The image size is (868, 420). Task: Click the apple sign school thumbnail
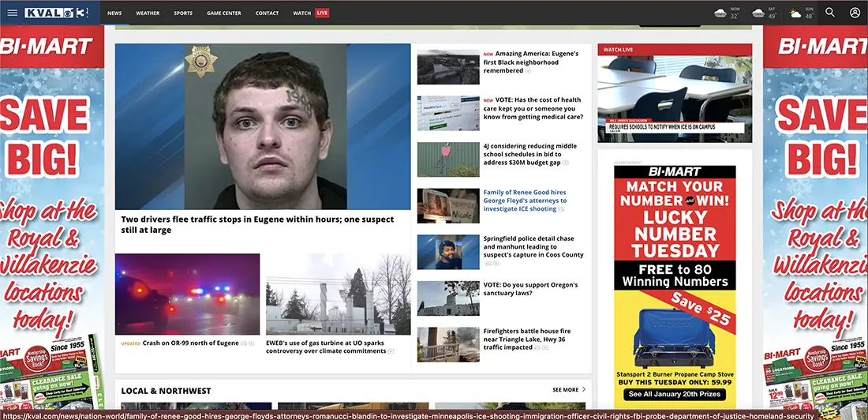(x=448, y=159)
